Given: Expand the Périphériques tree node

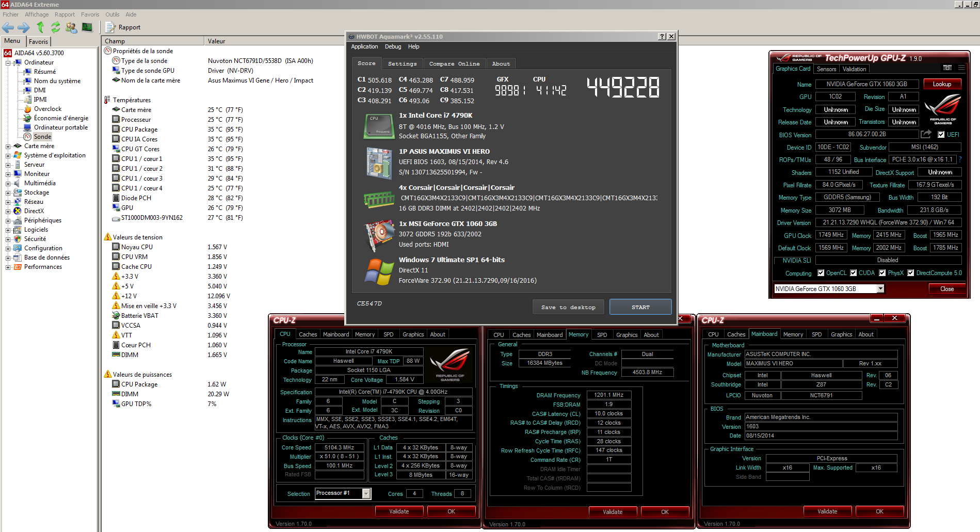Looking at the screenshot, I should click(x=8, y=221).
